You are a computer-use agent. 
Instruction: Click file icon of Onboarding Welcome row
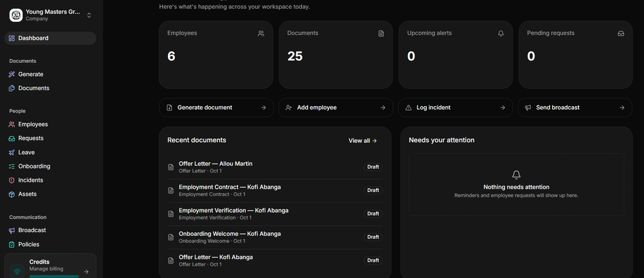[171, 237]
